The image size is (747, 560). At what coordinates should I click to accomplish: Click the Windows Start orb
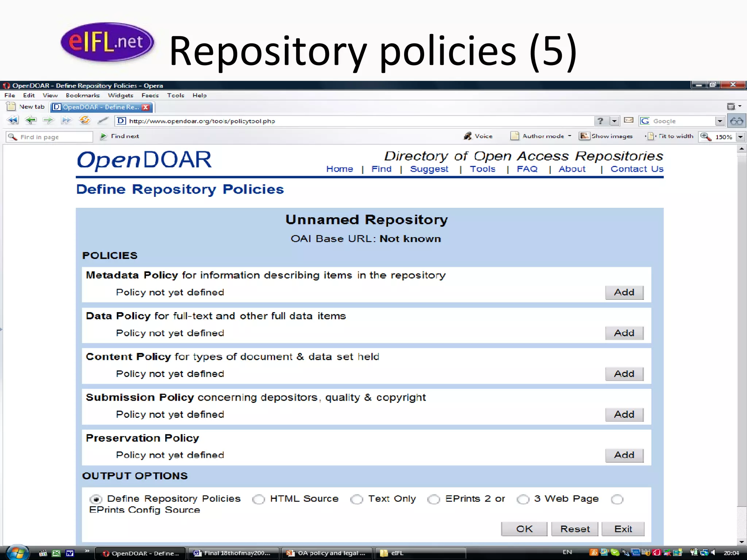[17, 553]
